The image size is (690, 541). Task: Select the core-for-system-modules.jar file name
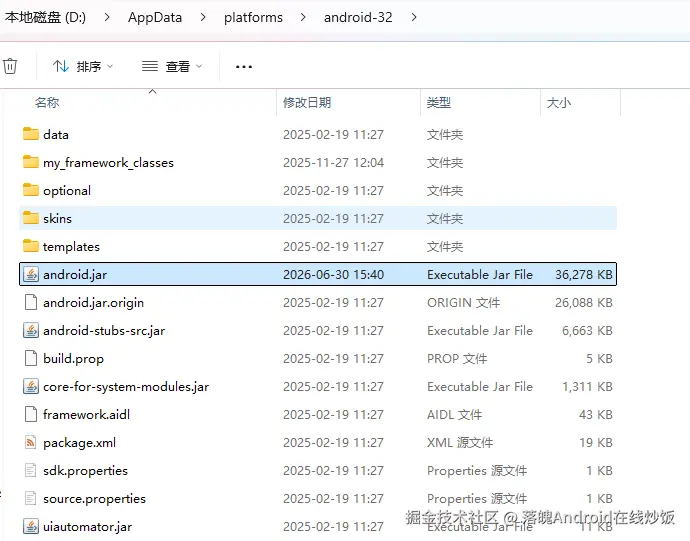coord(126,387)
